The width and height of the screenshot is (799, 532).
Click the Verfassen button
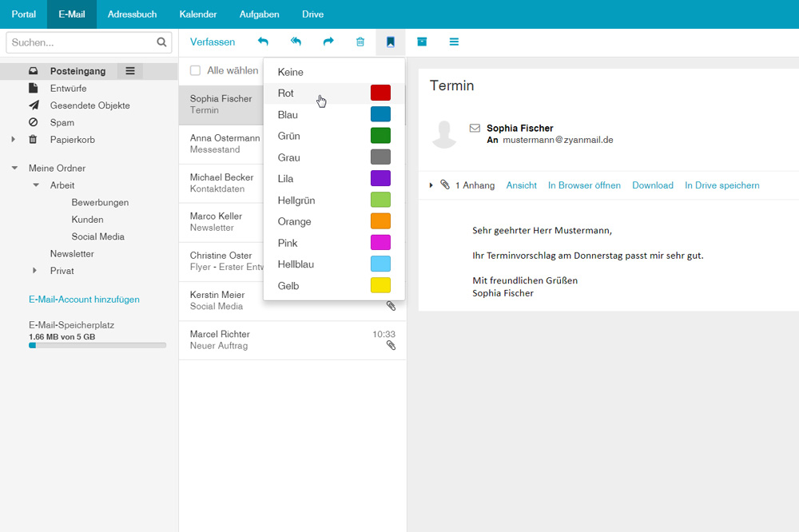[x=213, y=42]
